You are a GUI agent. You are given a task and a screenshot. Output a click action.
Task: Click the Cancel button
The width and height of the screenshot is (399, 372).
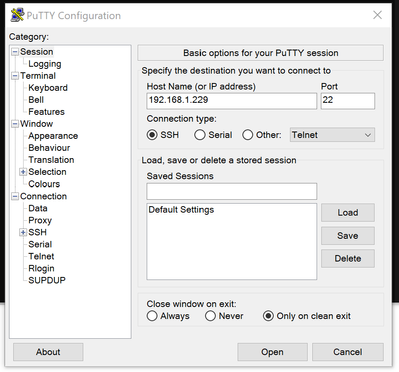tap(348, 352)
